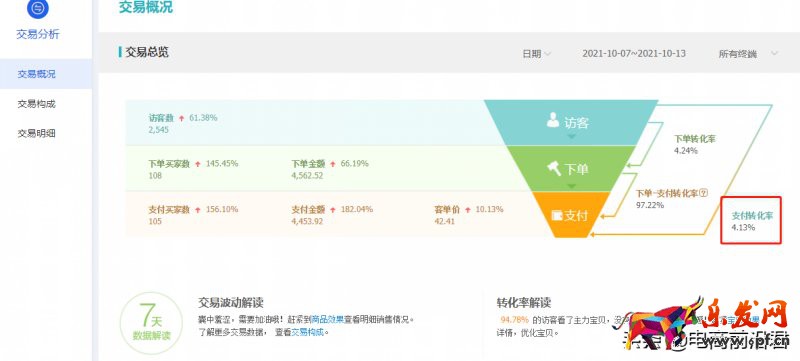Open the 交易构成 link in 交易波动解读
This screenshot has height=361, width=800.
pyautogui.click(x=307, y=332)
